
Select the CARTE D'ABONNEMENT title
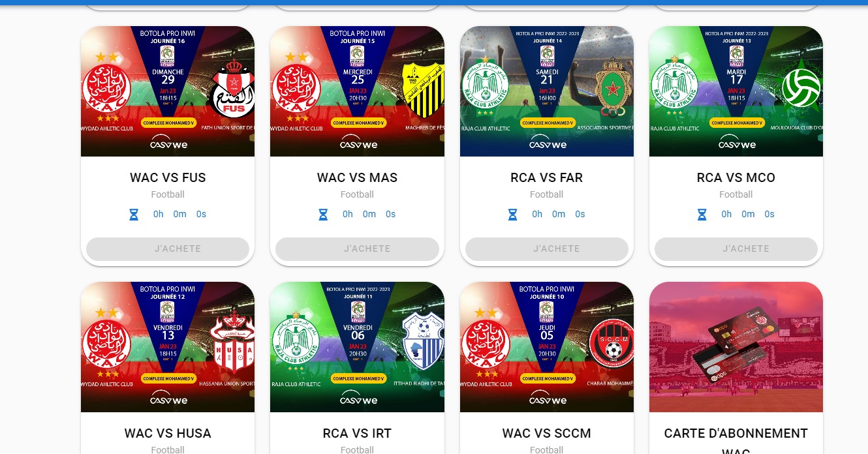tap(736, 433)
